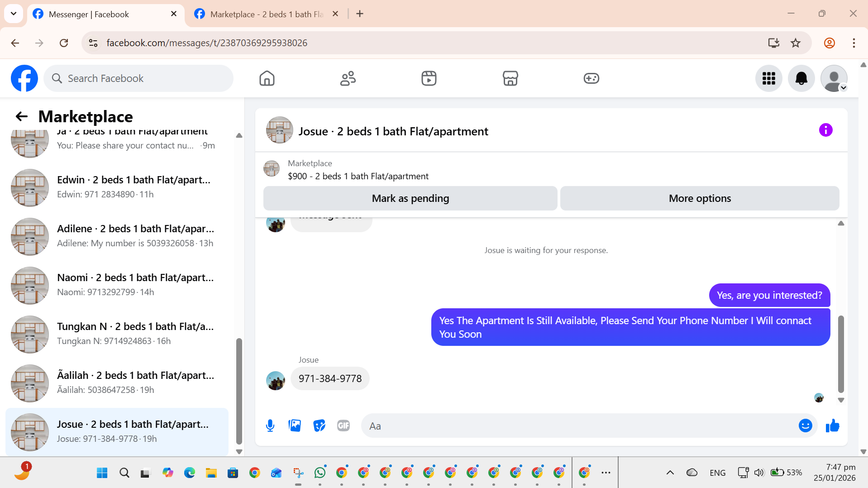Attach a photo or file
Image resolution: width=868 pixels, height=488 pixels.
[x=295, y=426]
